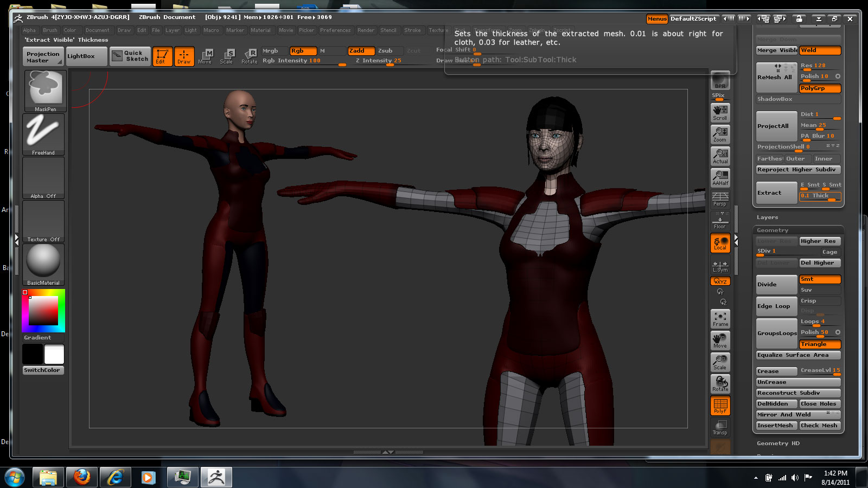Open the Material menu
868x488 pixels.
[260, 30]
